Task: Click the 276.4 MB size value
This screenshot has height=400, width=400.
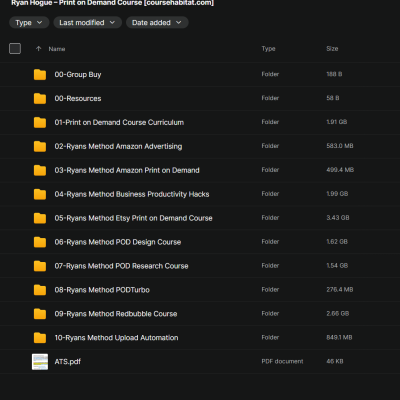Action: 340,290
